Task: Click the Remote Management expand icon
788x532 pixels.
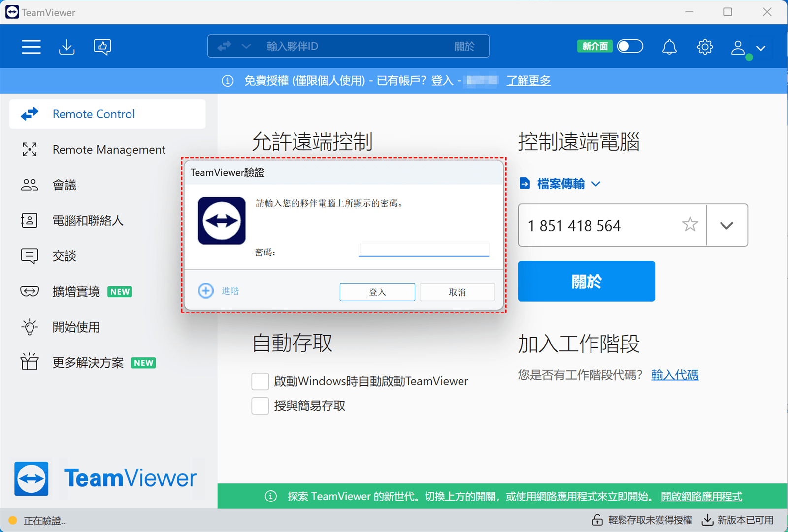Action: 30,150
